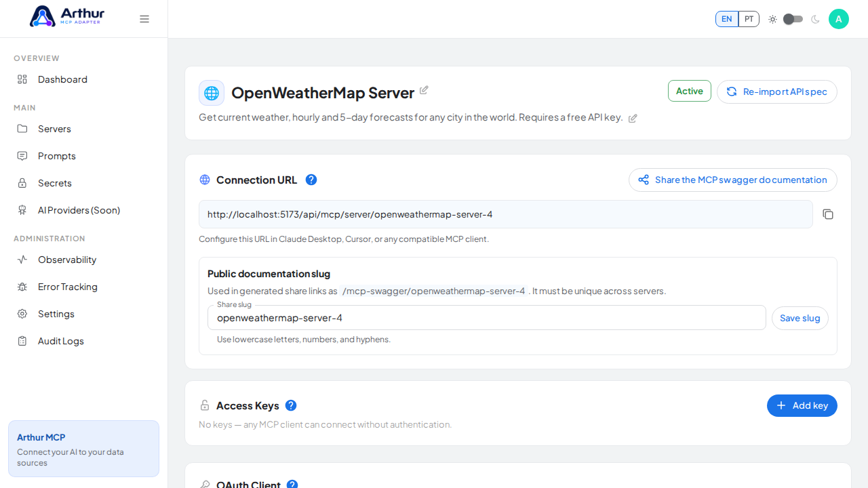
Task: Click the Share slug input field
Action: (x=487, y=317)
